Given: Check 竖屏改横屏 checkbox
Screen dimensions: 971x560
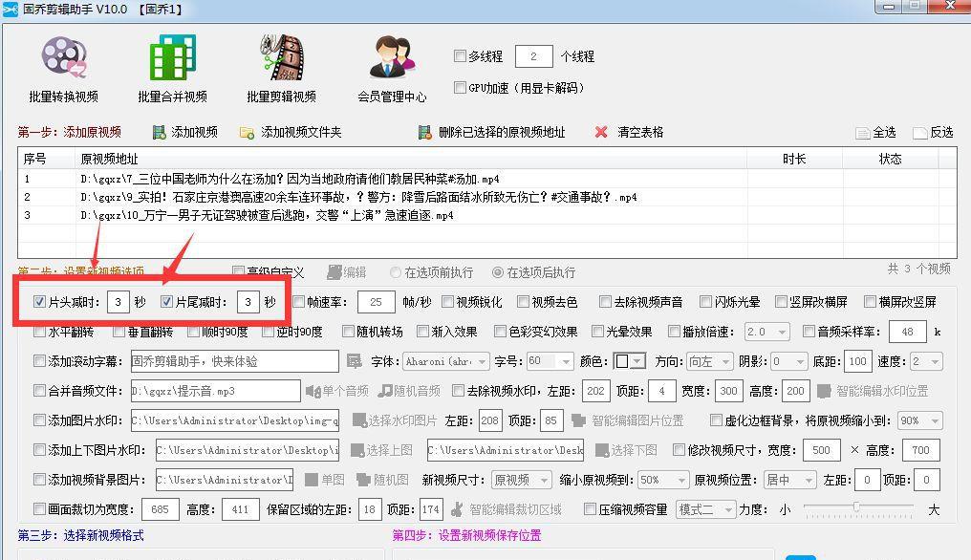Looking at the screenshot, I should pos(781,302).
